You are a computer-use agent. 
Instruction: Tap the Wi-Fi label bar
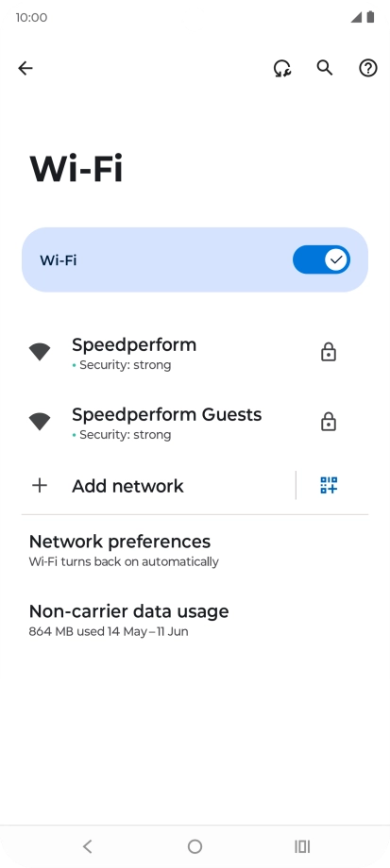pos(195,259)
